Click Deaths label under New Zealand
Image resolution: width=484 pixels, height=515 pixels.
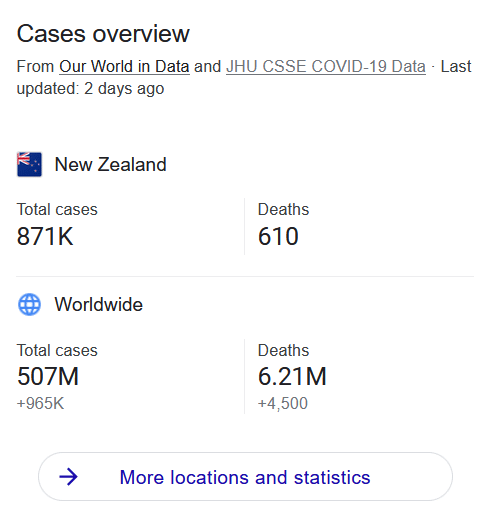click(283, 210)
